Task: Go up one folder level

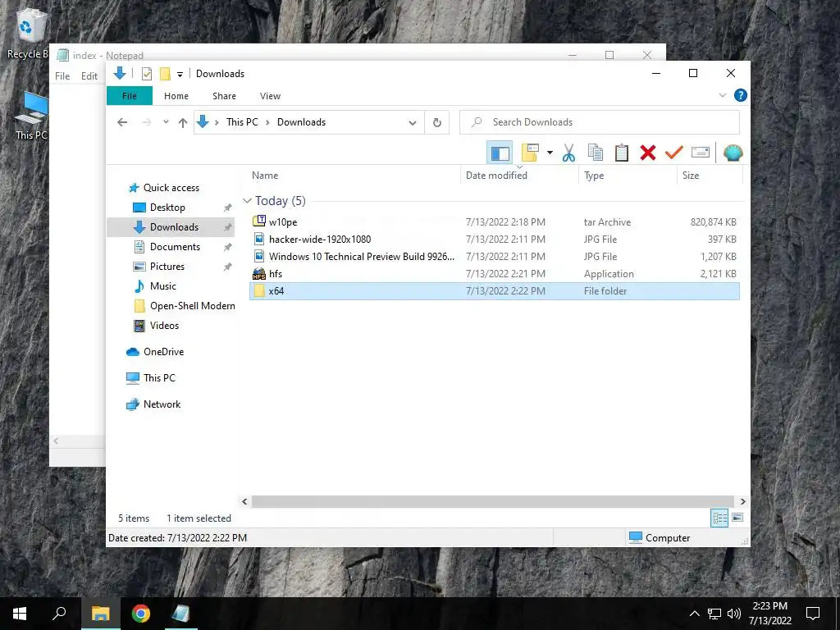Action: [183, 122]
